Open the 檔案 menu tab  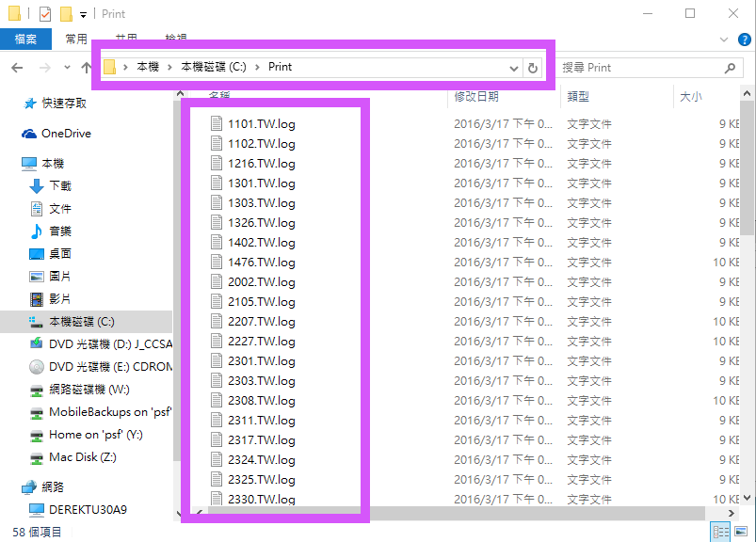coord(25,40)
